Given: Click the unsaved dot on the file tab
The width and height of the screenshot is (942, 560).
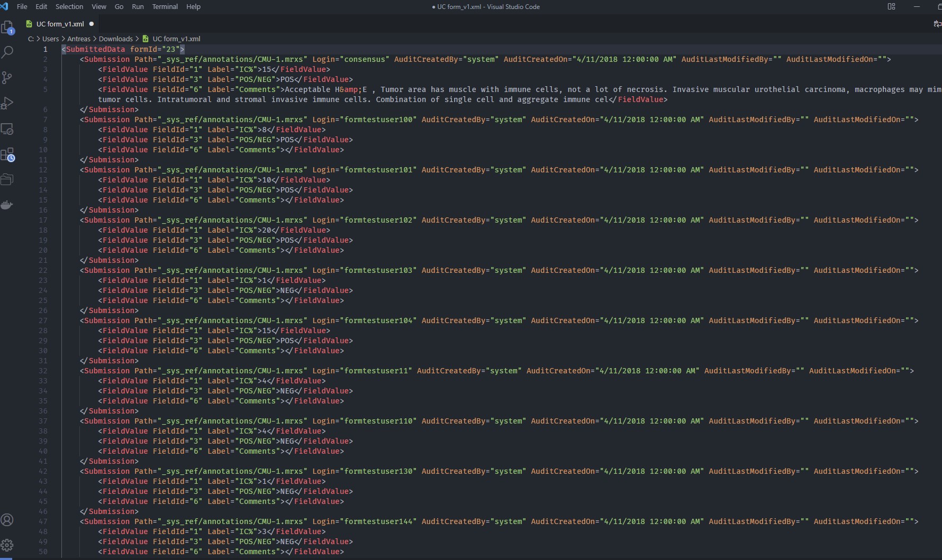Looking at the screenshot, I should coord(92,24).
